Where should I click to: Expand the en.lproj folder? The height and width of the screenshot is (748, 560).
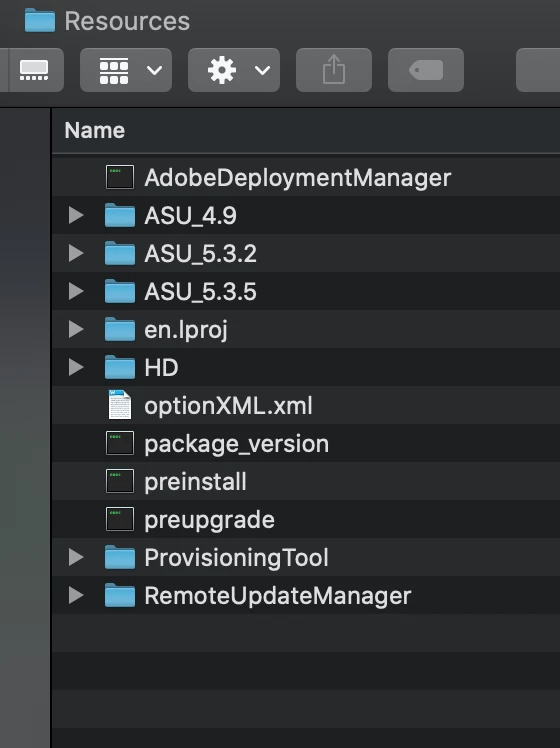(76, 329)
